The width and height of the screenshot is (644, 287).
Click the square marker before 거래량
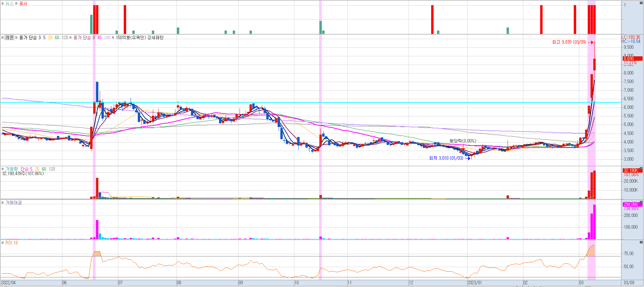click(x=2, y=169)
